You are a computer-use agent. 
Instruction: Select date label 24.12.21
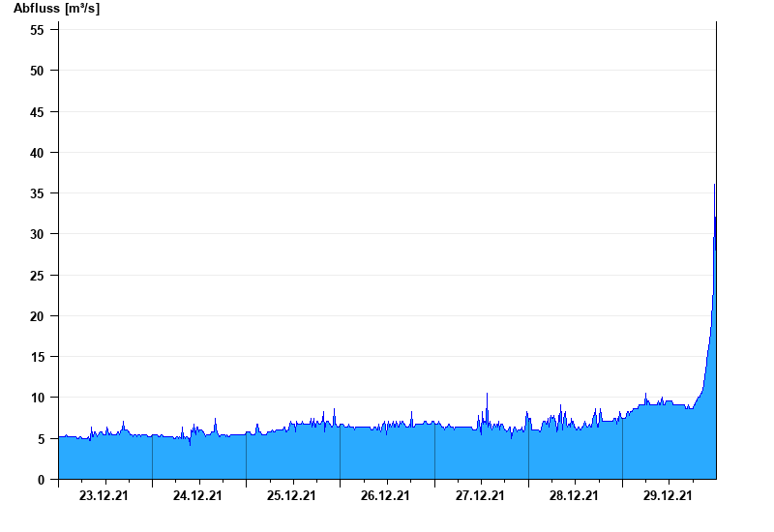197,495
